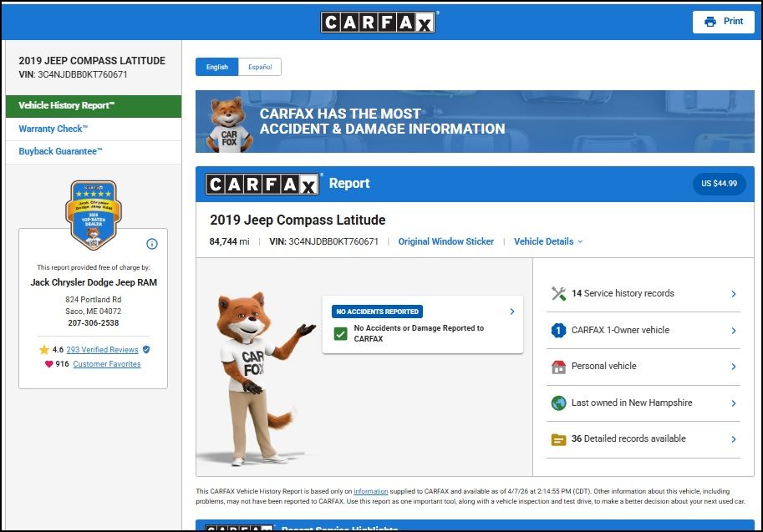The width and height of the screenshot is (763, 532).
Task: Click the CARFAX accident information banner
Action: [x=475, y=122]
